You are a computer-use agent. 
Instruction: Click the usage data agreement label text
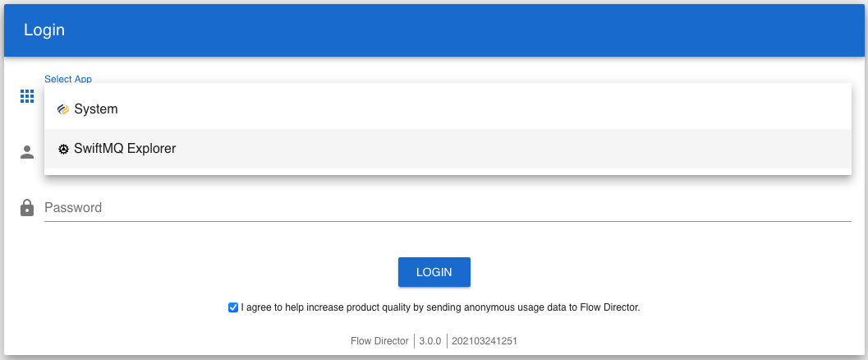click(440, 307)
